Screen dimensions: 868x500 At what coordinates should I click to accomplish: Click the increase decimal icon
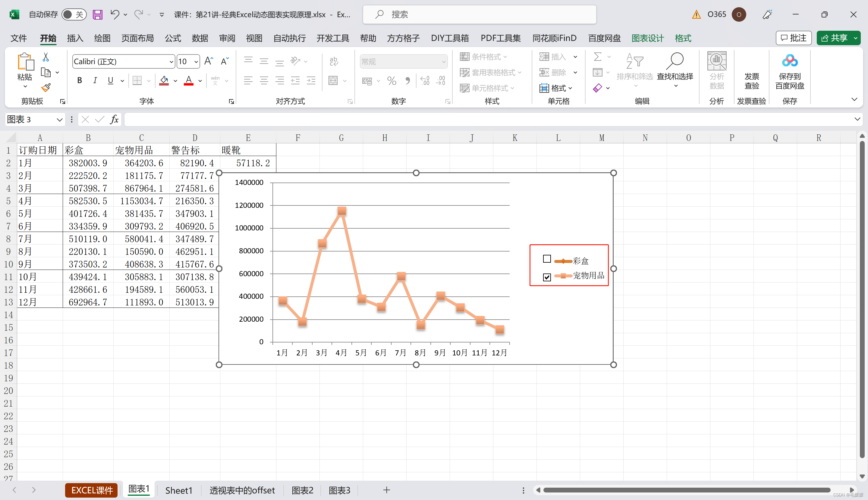click(x=425, y=81)
